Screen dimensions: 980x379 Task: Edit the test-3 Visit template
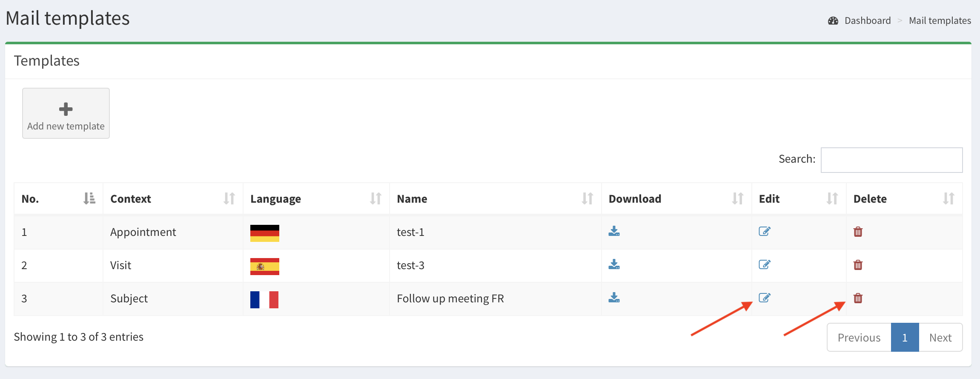coord(765,264)
